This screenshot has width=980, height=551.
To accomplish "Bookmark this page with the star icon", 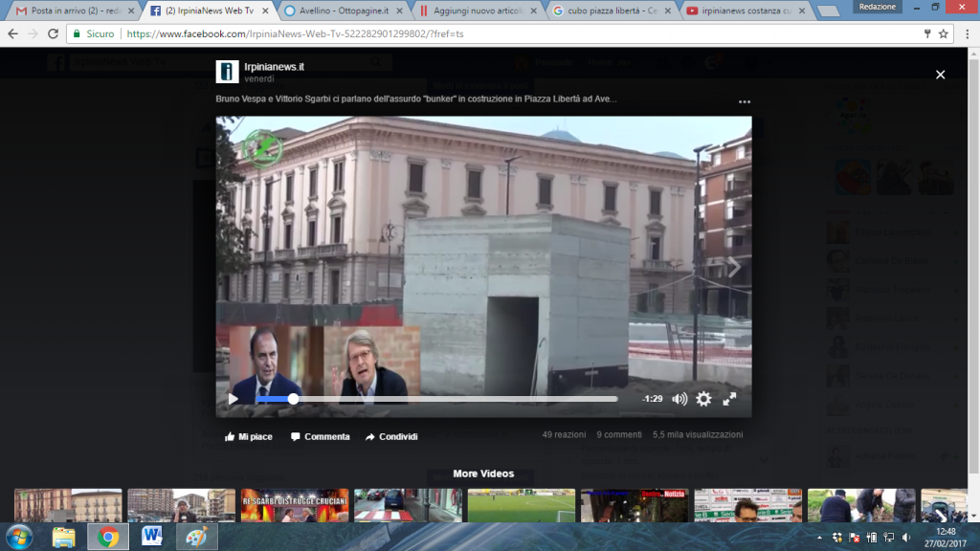I will coord(943,33).
